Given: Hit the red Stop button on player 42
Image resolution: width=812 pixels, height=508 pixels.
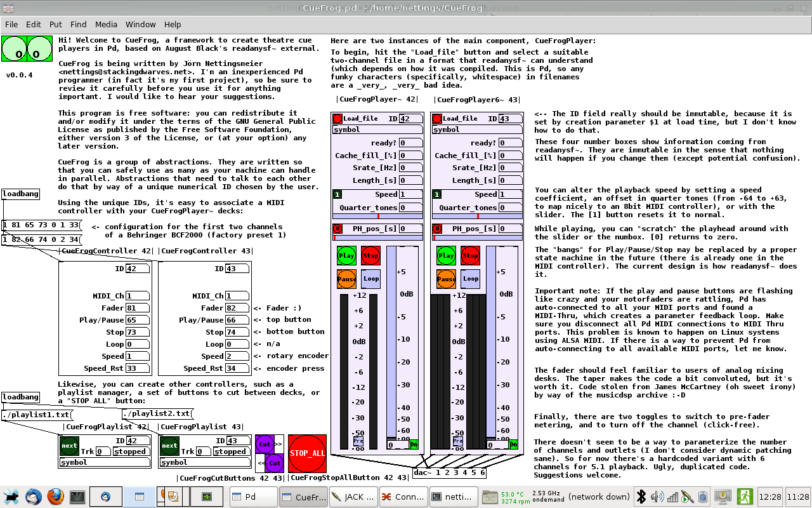Looking at the screenshot, I should [x=370, y=256].
